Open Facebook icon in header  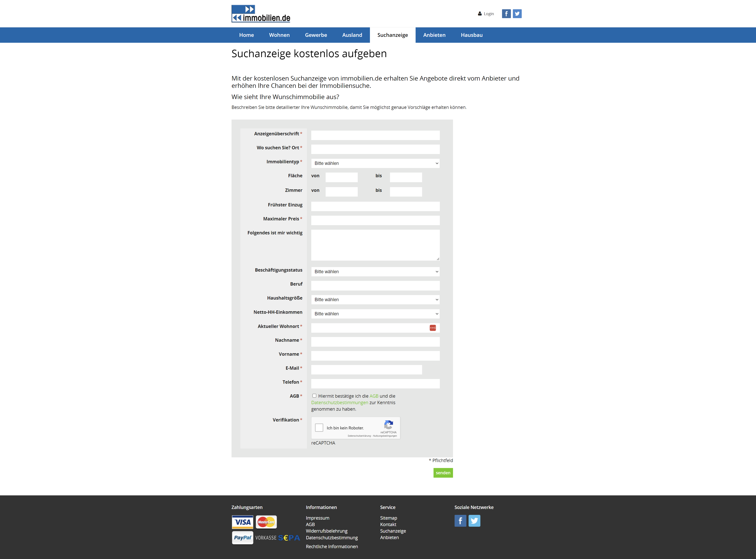pos(506,14)
